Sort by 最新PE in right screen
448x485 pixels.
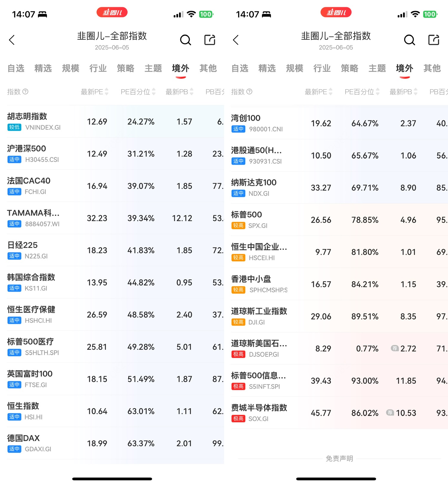point(318,92)
